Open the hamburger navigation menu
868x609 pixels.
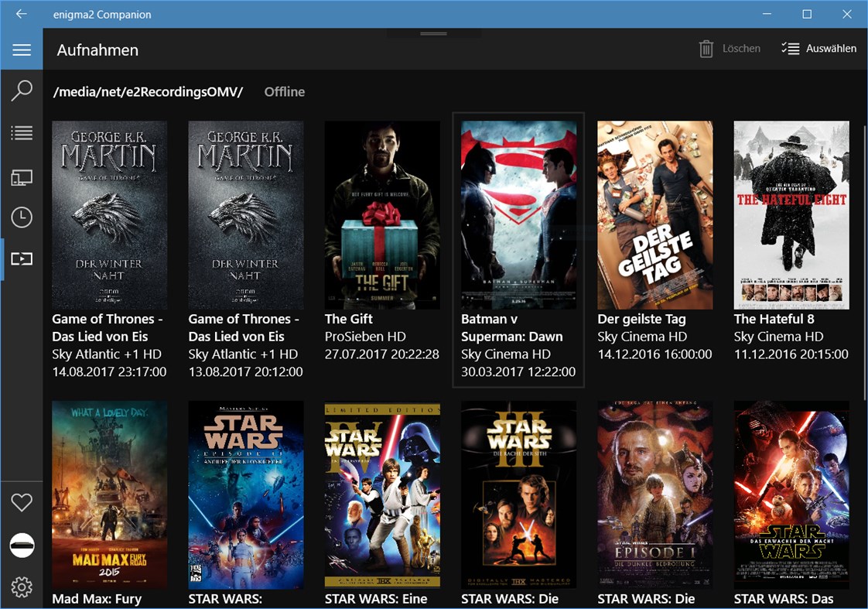(22, 50)
